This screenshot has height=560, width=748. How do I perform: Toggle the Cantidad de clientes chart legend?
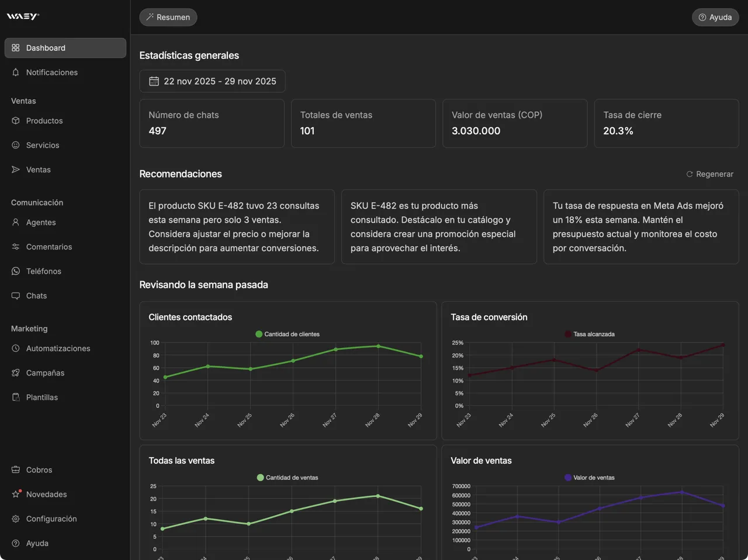pos(288,333)
